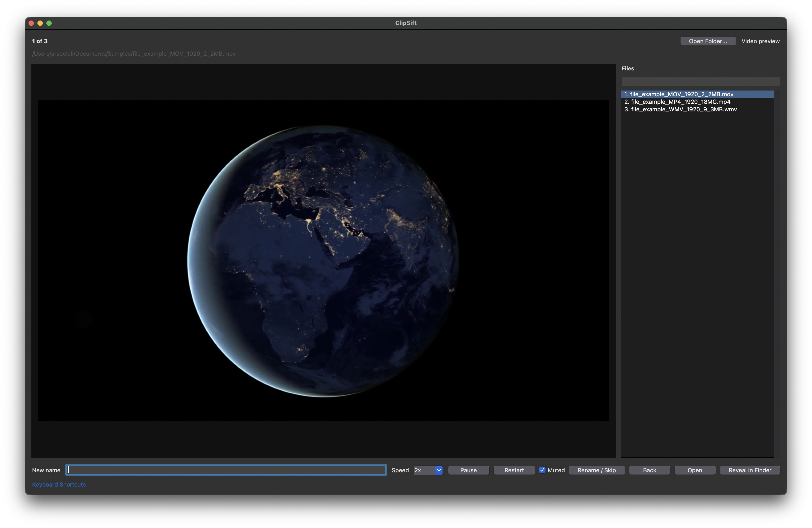
Task: Select file_example_WMV_1920_9_3MB.wmv in list
Action: (697, 109)
